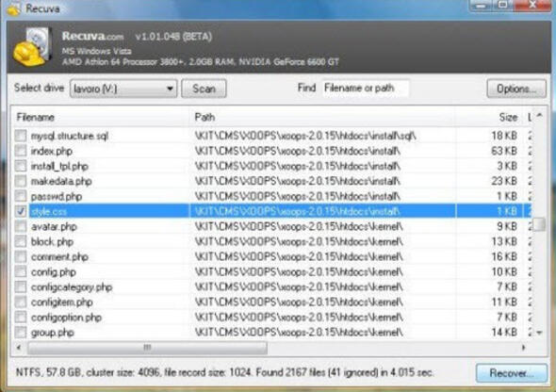Click the vertical scrollbar up arrow

[x=539, y=115]
